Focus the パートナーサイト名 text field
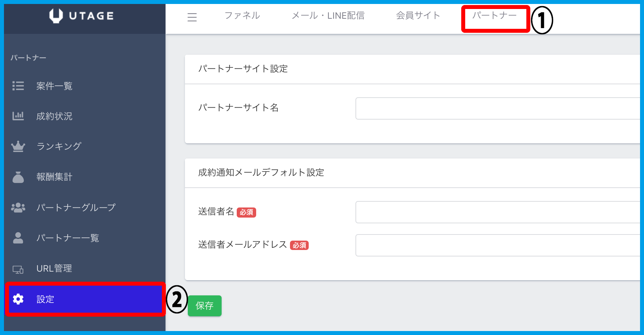This screenshot has height=335, width=644. (x=497, y=108)
